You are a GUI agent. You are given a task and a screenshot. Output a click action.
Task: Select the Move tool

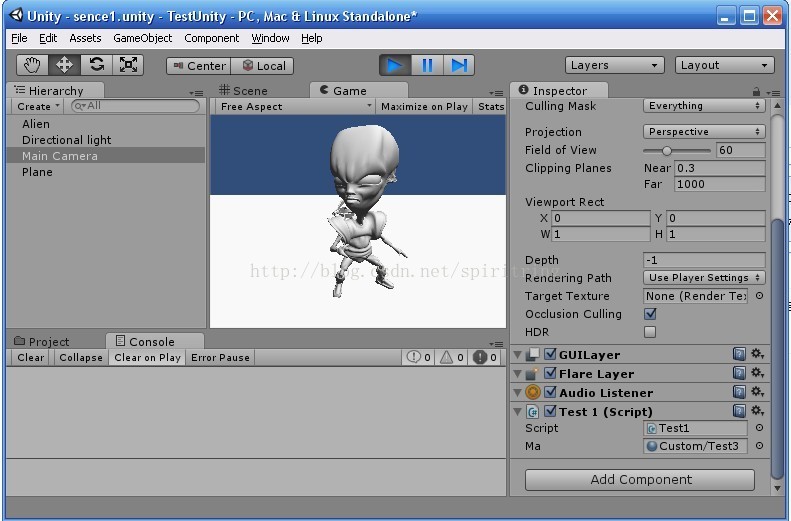pos(64,65)
